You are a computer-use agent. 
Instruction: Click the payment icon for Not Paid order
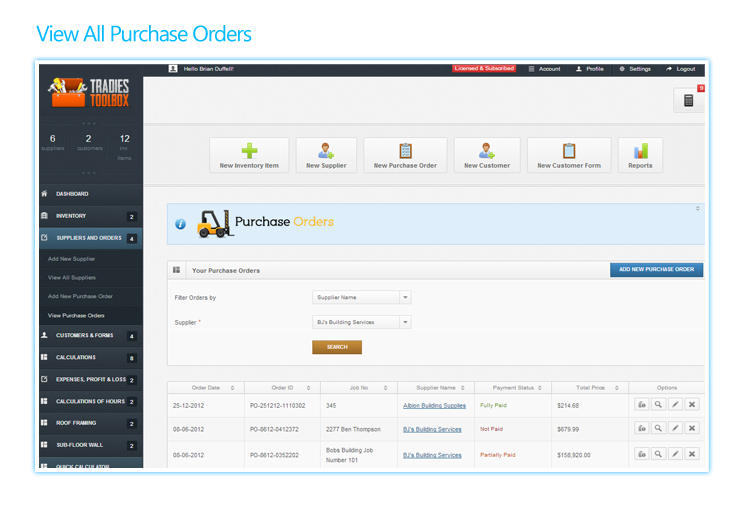[641, 429]
